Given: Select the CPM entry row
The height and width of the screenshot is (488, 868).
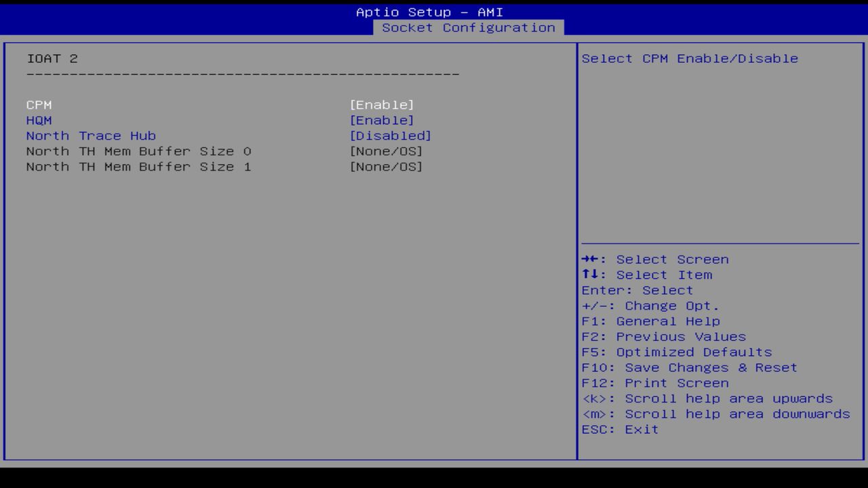Looking at the screenshot, I should click(39, 104).
